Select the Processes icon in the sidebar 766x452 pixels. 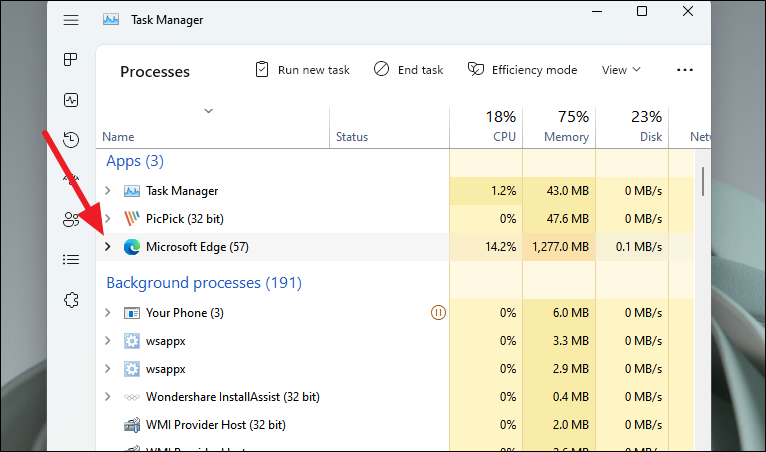(x=70, y=60)
